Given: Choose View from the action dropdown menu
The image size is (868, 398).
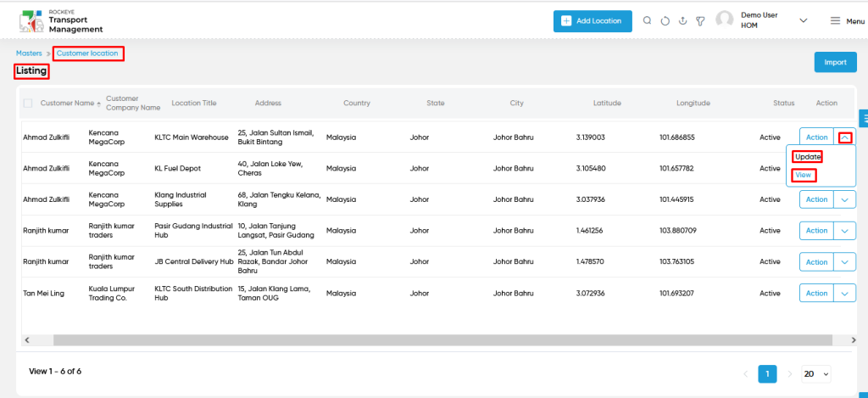Looking at the screenshot, I should pos(804,175).
